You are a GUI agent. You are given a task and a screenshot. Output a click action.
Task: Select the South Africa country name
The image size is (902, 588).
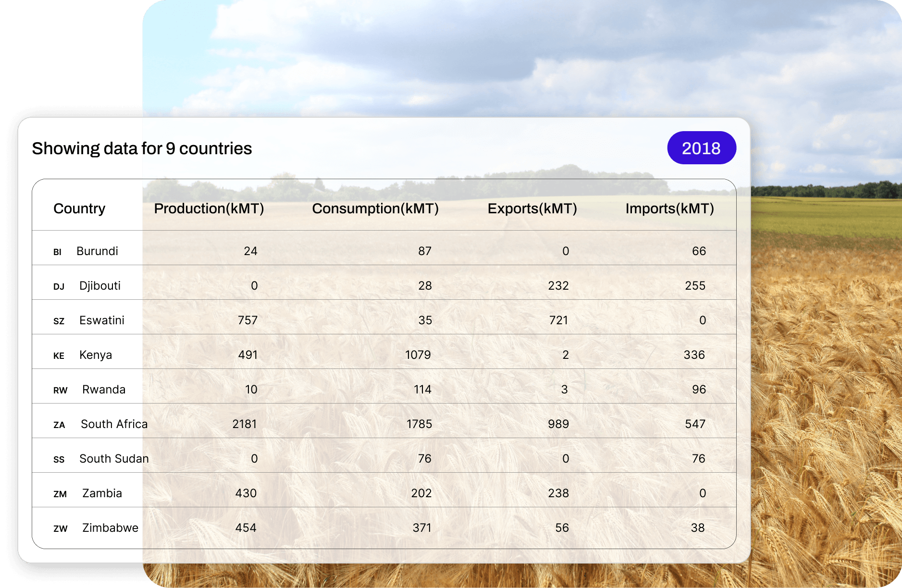point(114,424)
